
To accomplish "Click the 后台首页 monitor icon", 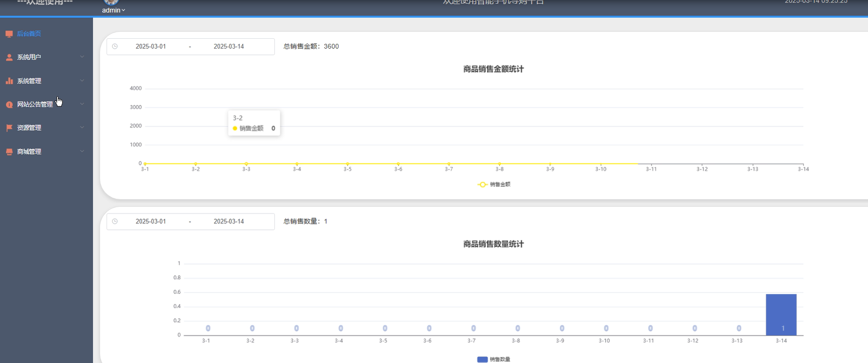I will click(x=9, y=34).
